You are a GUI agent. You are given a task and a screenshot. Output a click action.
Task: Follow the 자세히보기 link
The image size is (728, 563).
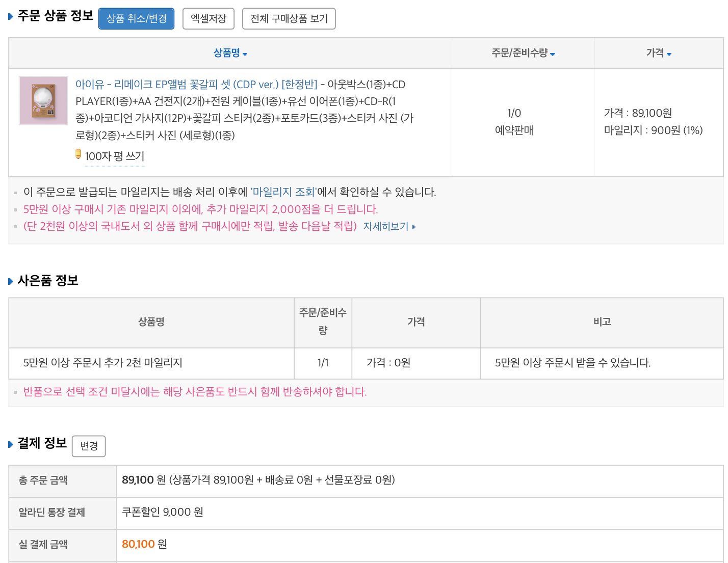(386, 227)
